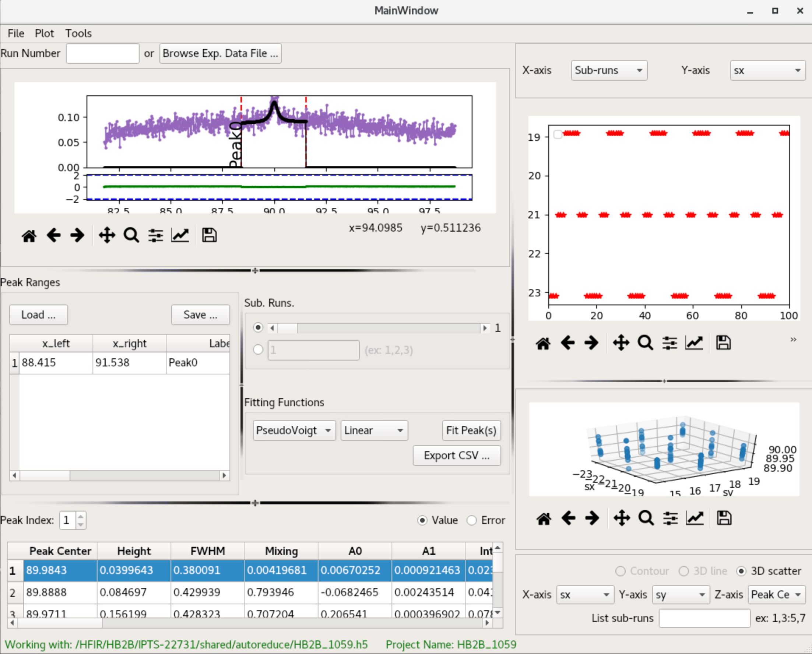This screenshot has width=812, height=654.
Task: Open the top Y-axis sx dropdown
Action: tap(767, 70)
